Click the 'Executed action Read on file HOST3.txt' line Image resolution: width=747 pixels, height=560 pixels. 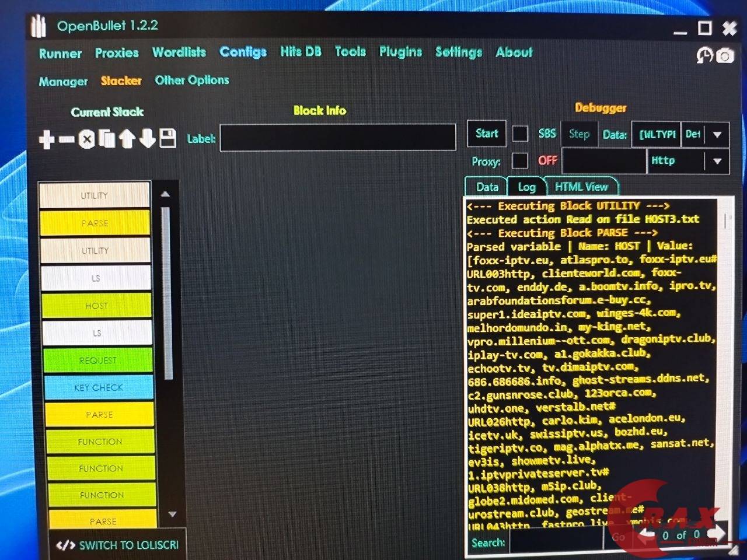tap(583, 219)
